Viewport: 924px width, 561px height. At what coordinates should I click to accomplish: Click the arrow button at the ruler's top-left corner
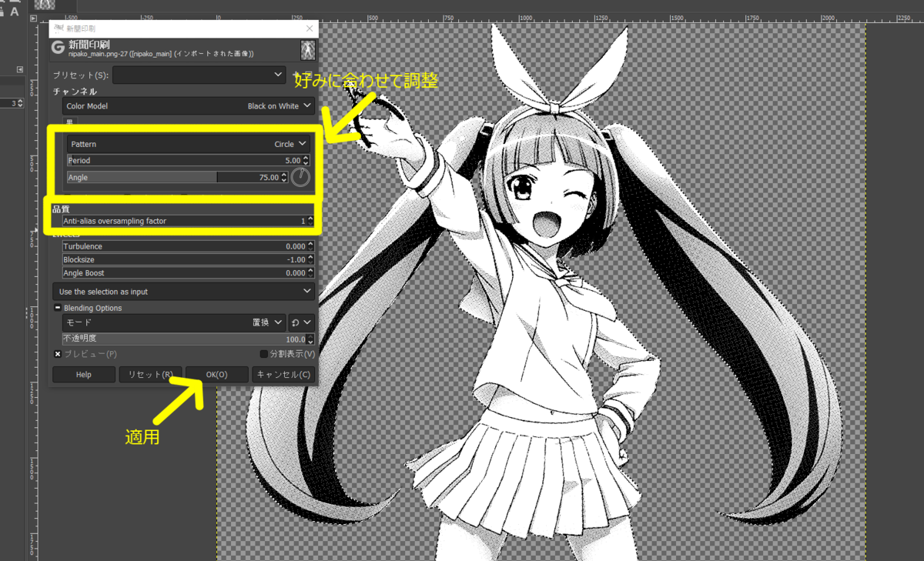pyautogui.click(x=33, y=18)
